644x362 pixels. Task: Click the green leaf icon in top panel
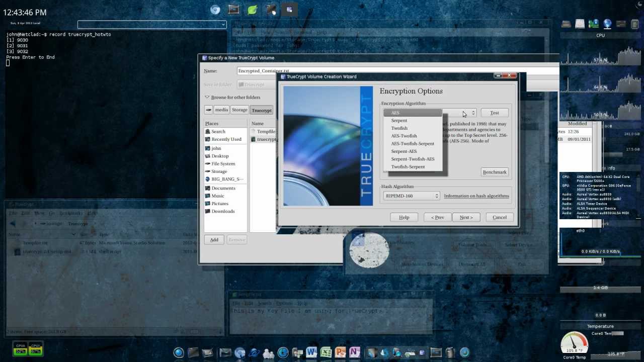click(x=253, y=10)
